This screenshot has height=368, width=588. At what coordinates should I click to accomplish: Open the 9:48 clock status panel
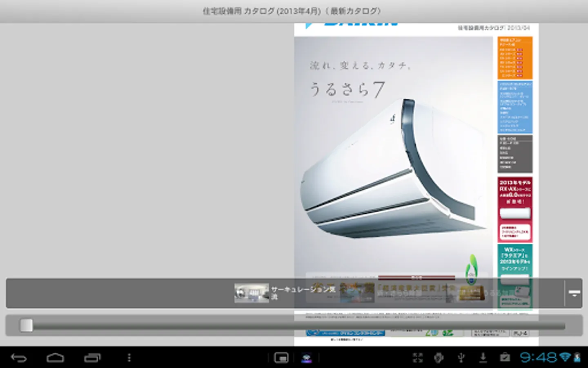coord(539,358)
